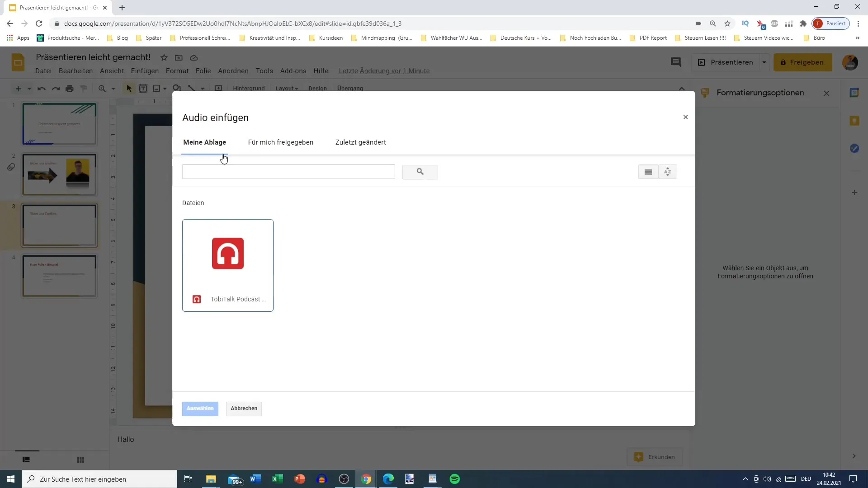
Task: Open the Tasks icon in side panel
Action: [x=854, y=148]
